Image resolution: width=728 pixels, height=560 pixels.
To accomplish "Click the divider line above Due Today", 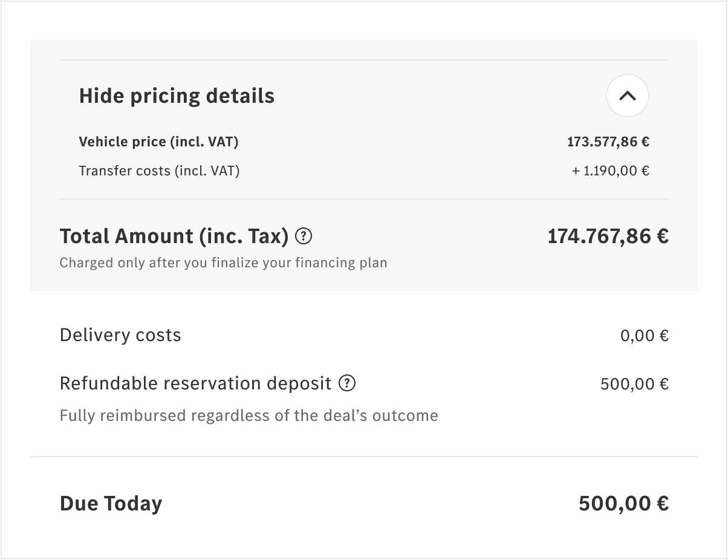I will pos(363,457).
